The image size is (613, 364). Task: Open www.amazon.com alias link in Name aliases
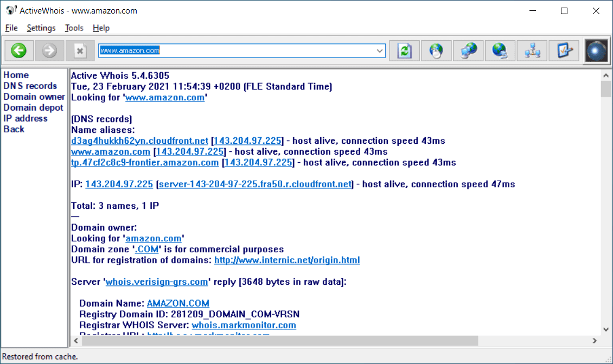(x=111, y=152)
